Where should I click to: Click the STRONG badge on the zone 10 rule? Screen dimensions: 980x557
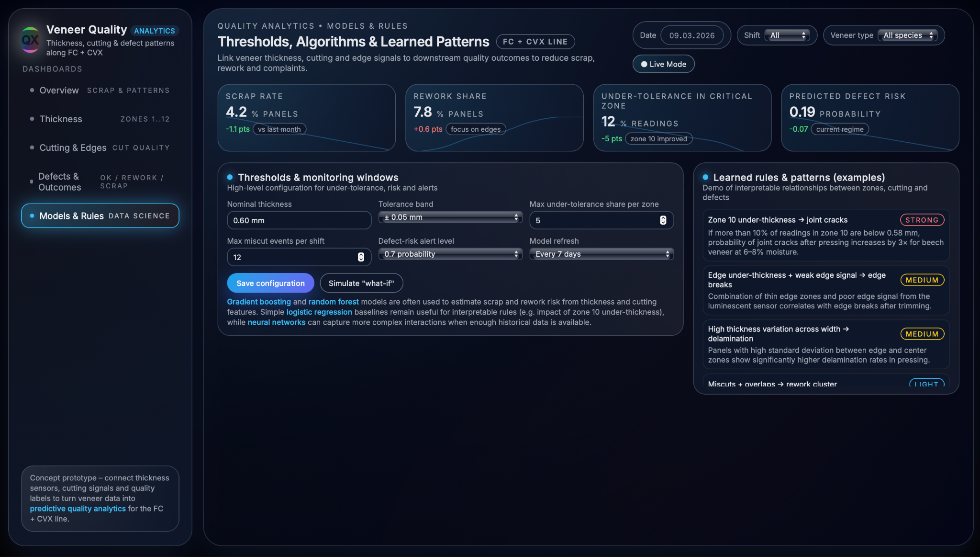[x=922, y=220]
